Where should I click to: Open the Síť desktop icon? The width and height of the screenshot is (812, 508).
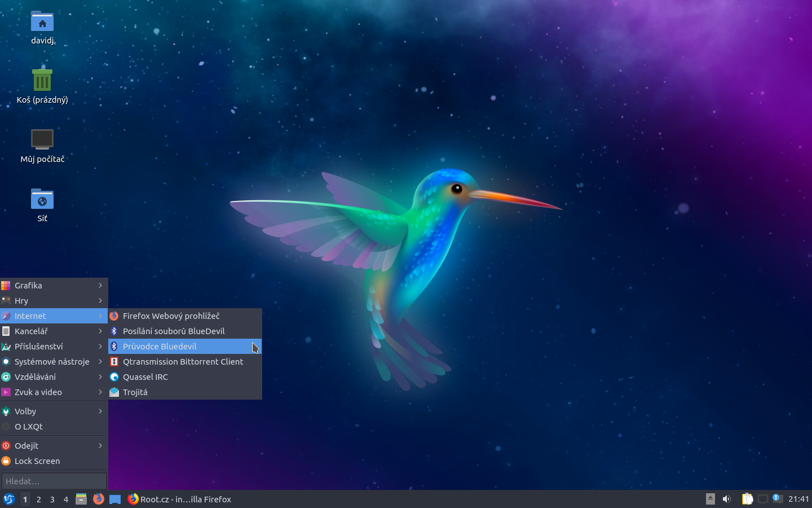(42, 200)
